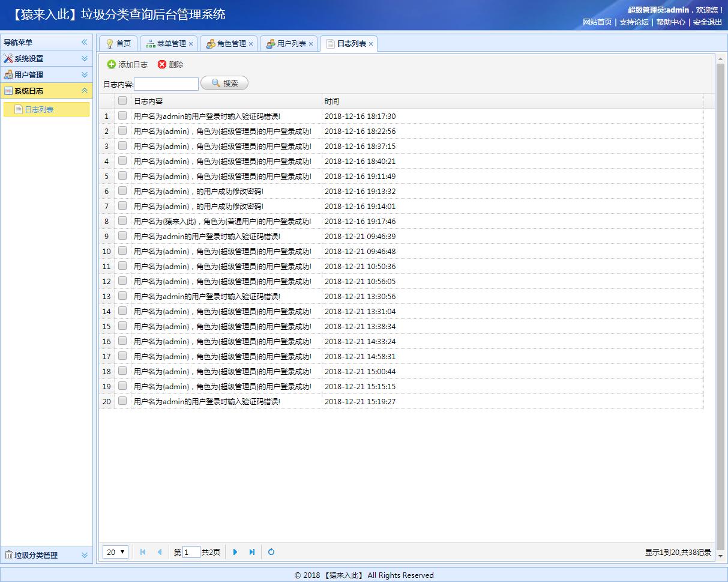This screenshot has width=728, height=582.
Task: Click the 添加日志 add log icon
Action: [113, 64]
